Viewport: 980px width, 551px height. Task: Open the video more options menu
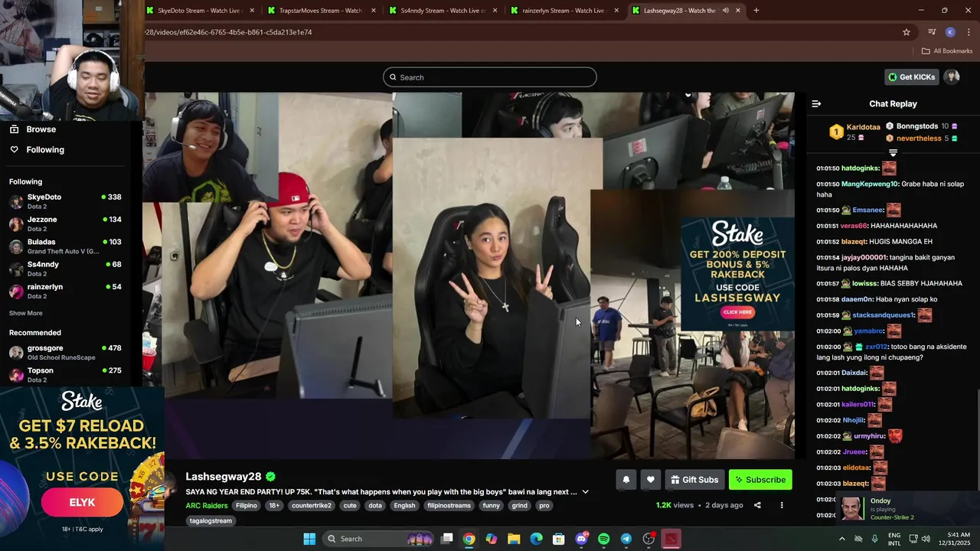tap(782, 505)
